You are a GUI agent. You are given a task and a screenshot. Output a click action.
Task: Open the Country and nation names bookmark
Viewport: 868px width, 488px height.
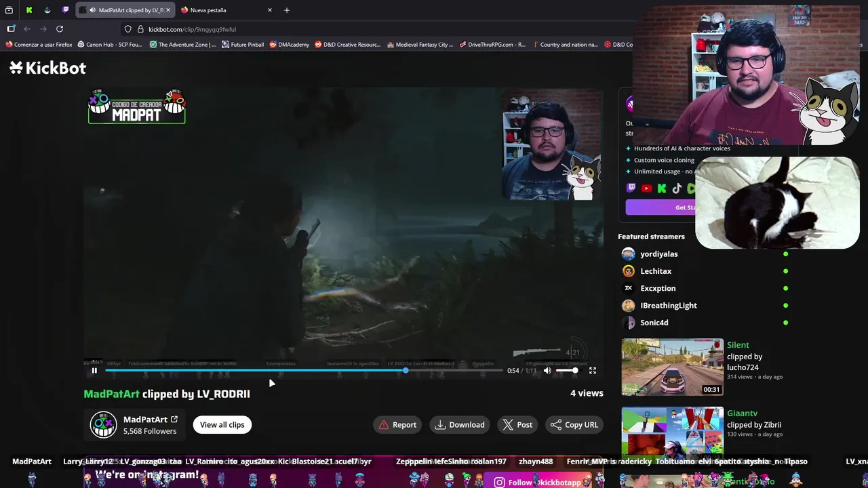point(564,45)
